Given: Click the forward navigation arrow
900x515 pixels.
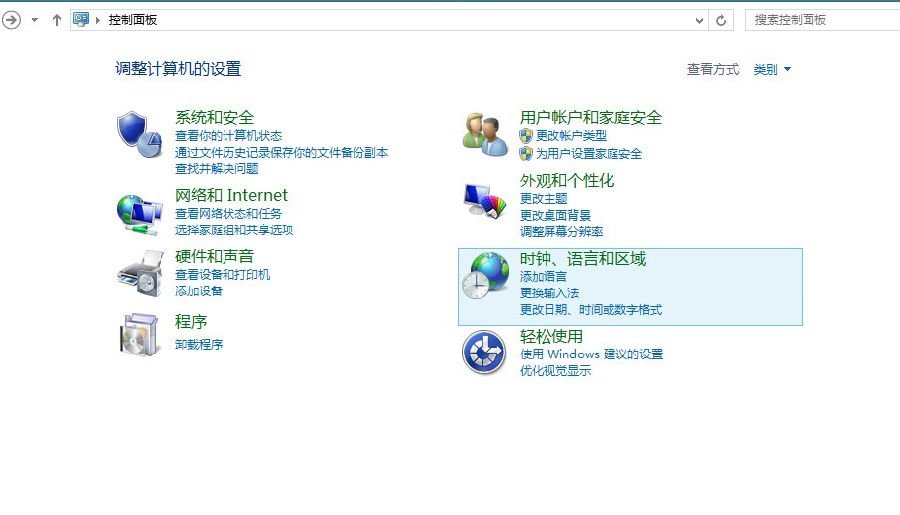Looking at the screenshot, I should 11,20.
